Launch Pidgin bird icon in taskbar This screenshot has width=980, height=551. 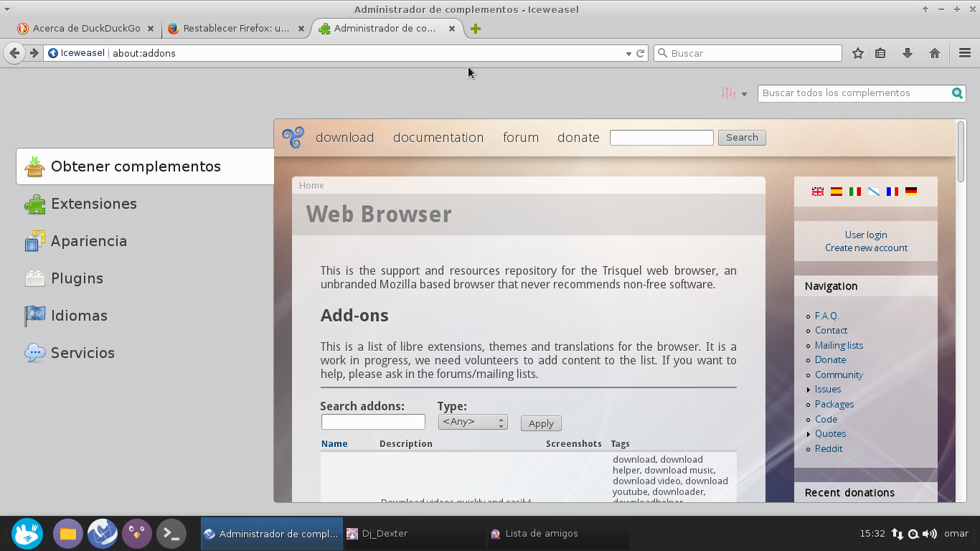pos(137,534)
